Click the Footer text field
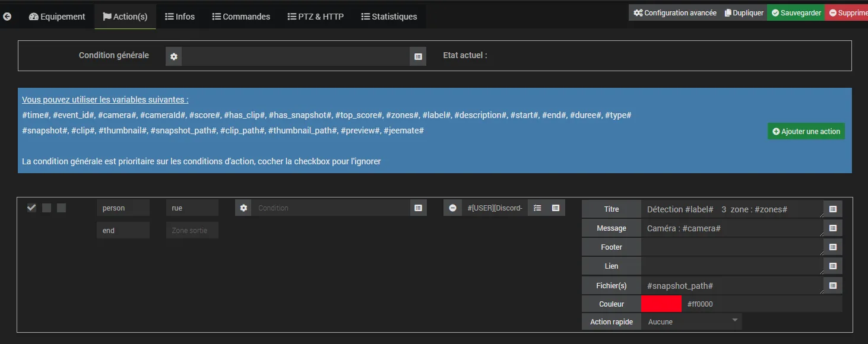The height and width of the screenshot is (344, 868). pyautogui.click(x=733, y=247)
